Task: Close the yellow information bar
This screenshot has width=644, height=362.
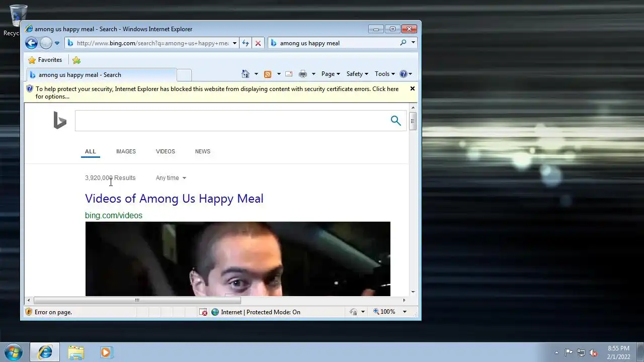Action: [x=413, y=88]
